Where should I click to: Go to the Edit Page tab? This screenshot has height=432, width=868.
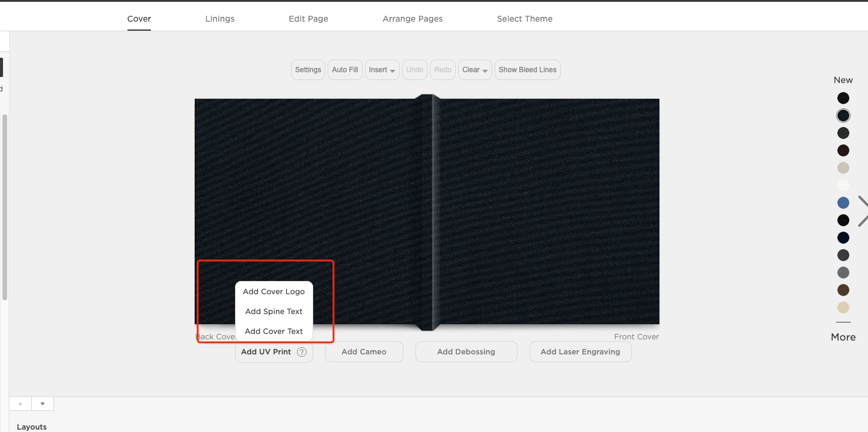tap(308, 19)
